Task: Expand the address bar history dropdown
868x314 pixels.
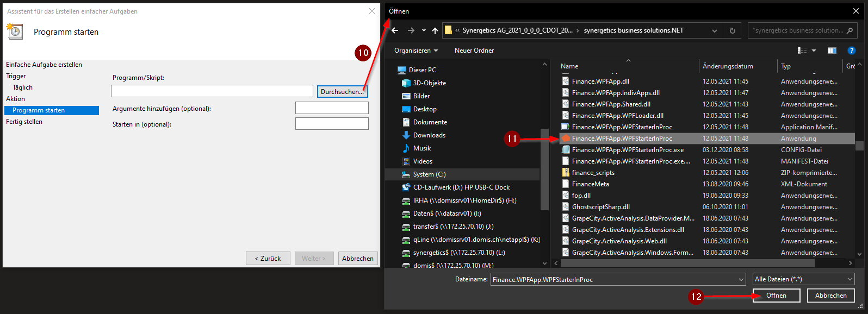Action: 715,30
